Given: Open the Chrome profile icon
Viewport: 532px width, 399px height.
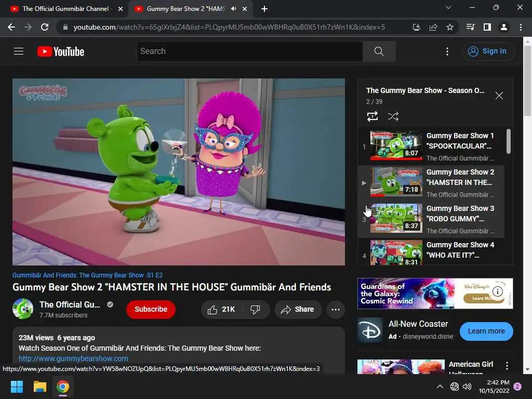Looking at the screenshot, I should tap(504, 27).
